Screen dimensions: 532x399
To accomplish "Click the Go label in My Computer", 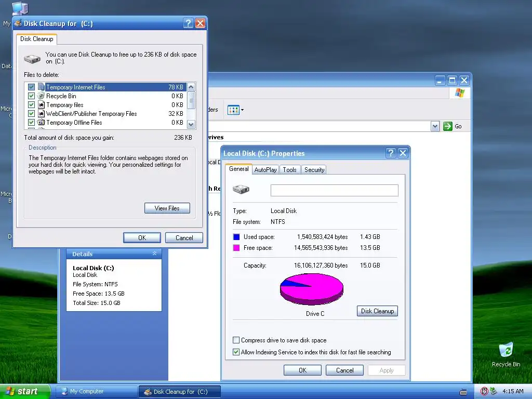I will click(x=458, y=127).
